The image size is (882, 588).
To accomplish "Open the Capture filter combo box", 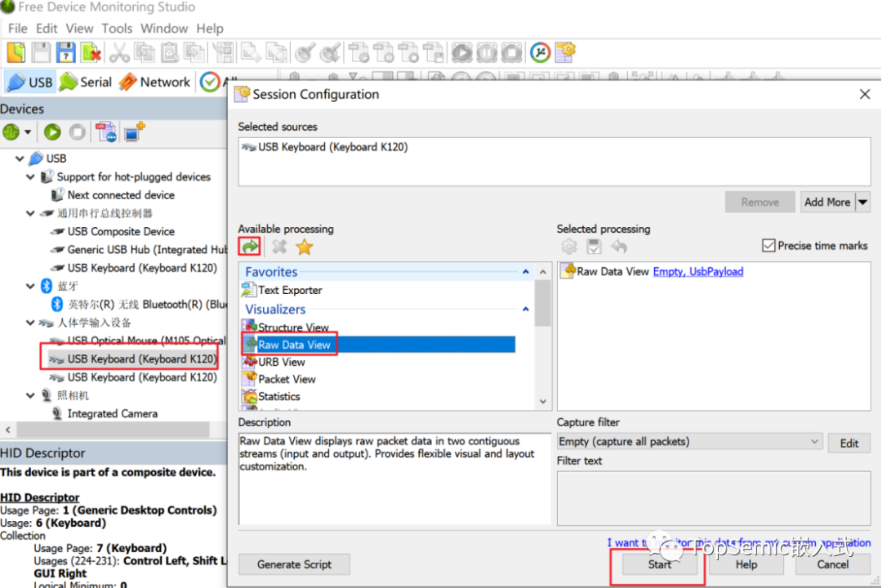I will click(x=689, y=442).
